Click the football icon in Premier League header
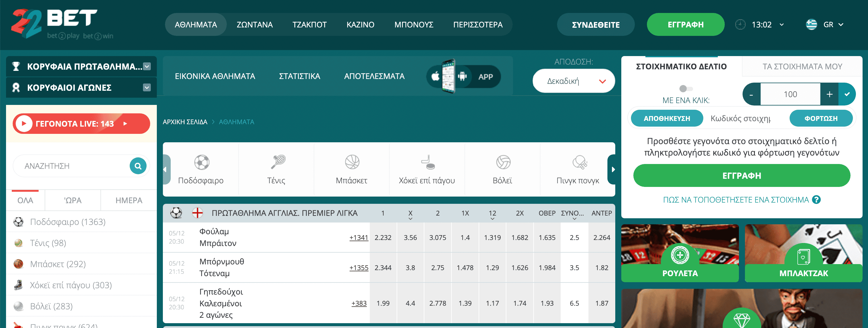The height and width of the screenshot is (328, 868). (x=176, y=213)
